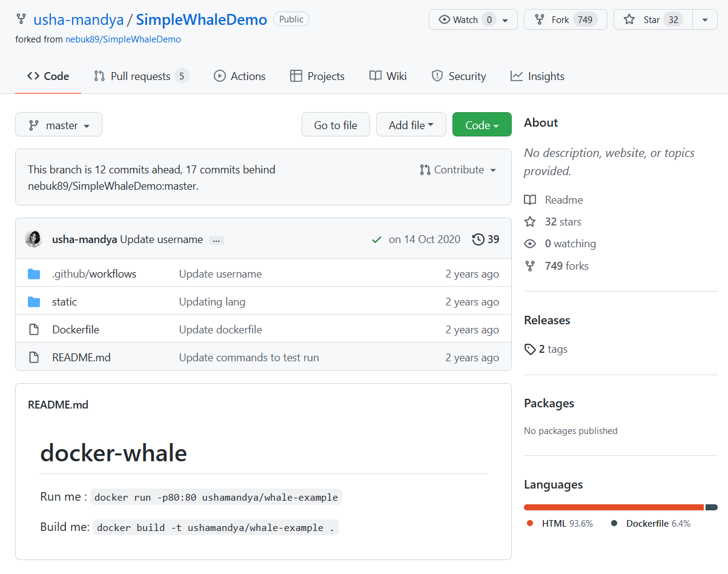Open the 2 tags link
728x574 pixels.
click(546, 349)
